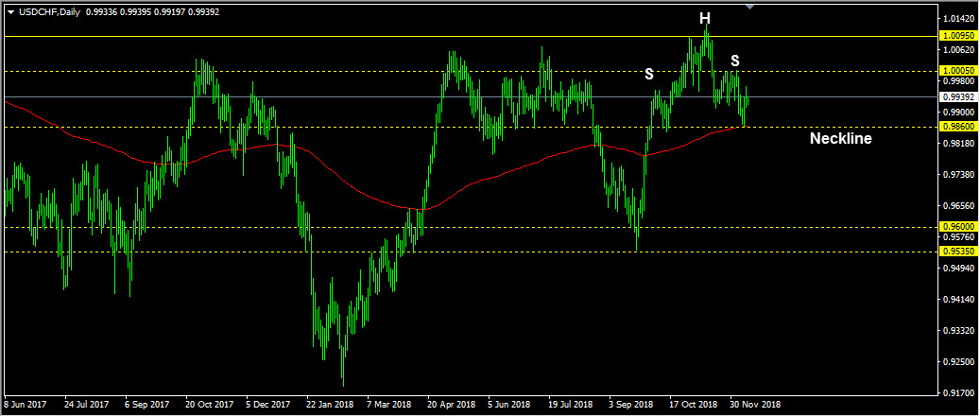Click the 20 Apr 2018 date label
The height and width of the screenshot is (417, 980).
[450, 405]
